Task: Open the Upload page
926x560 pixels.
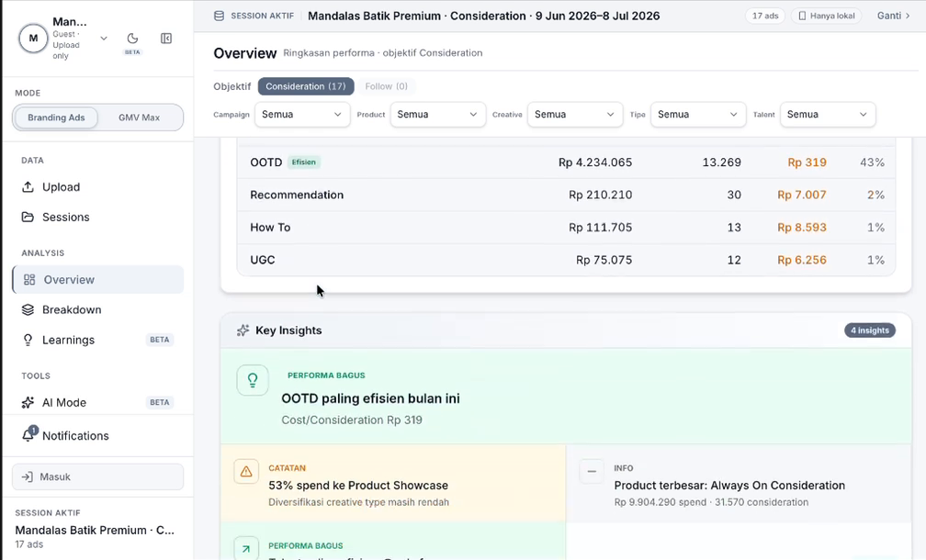Action: coord(98,187)
